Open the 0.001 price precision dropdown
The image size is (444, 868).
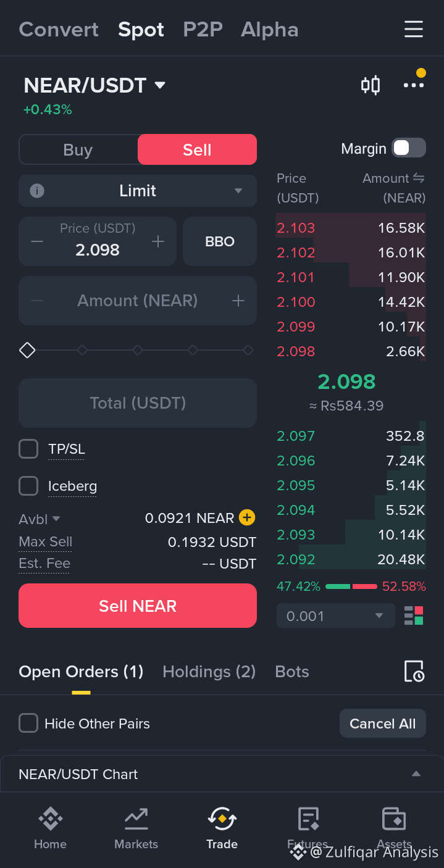[x=336, y=616]
